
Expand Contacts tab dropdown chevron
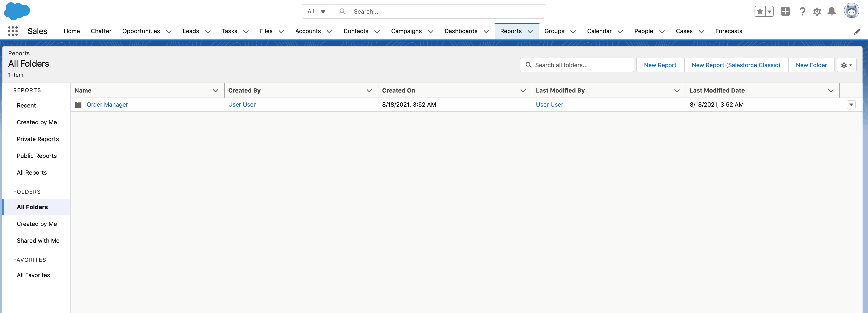377,31
